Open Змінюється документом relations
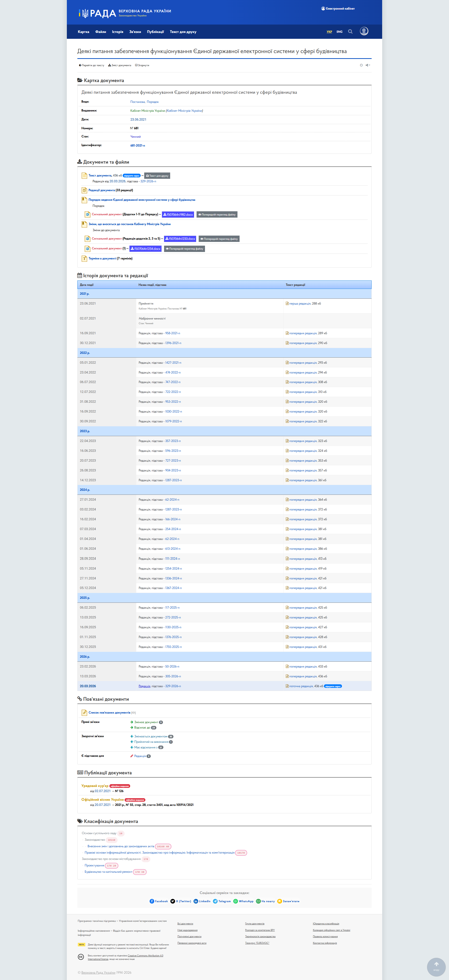 coord(151,736)
